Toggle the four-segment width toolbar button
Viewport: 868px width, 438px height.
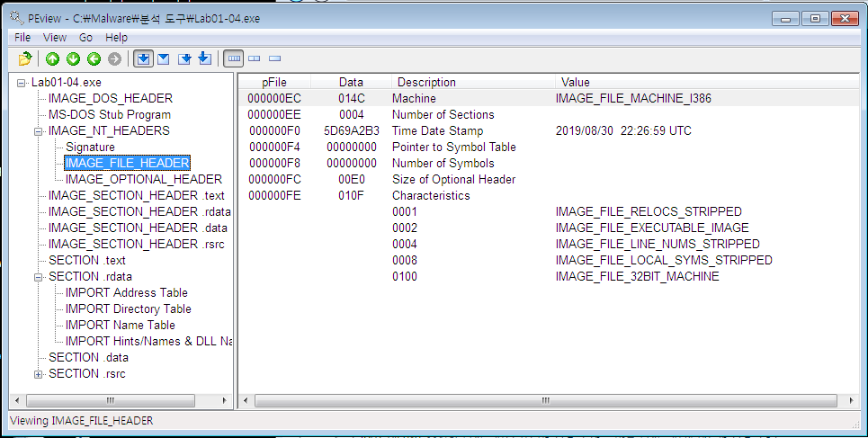[234, 58]
